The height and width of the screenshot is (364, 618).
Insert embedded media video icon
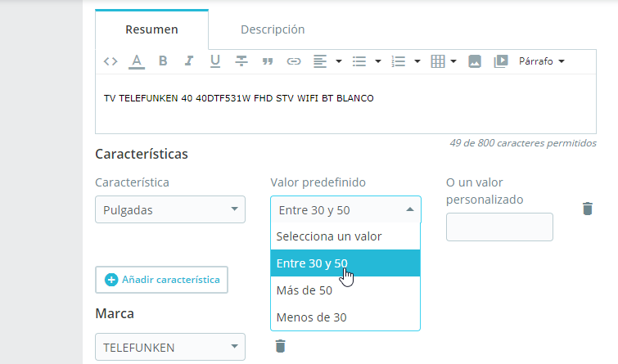(x=501, y=61)
